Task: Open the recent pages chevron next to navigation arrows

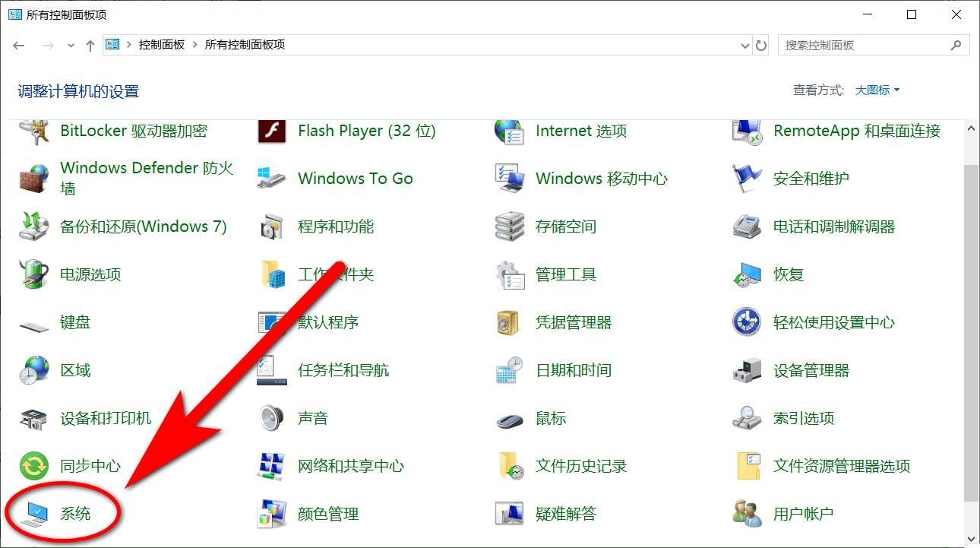Action: [x=71, y=45]
